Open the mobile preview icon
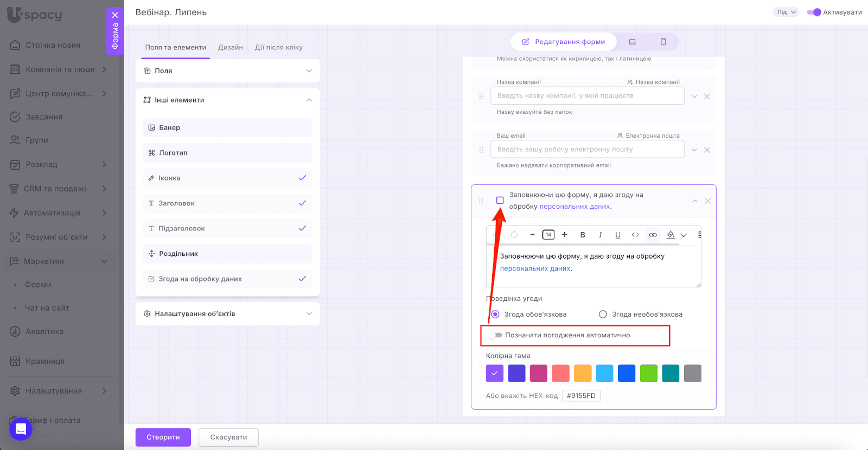 pyautogui.click(x=663, y=42)
